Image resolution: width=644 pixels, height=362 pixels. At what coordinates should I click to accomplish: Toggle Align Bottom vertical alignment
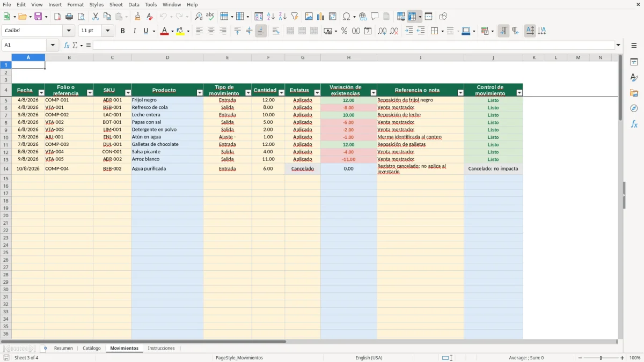(x=261, y=31)
